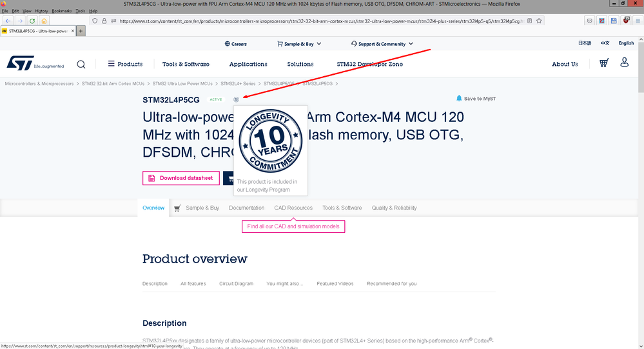
Task: Jump to Recommended for you section link
Action: (391, 284)
